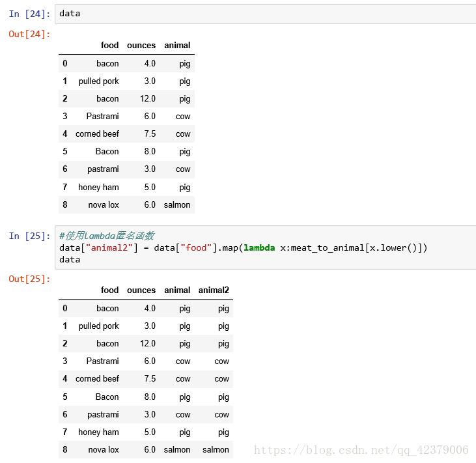This screenshot has width=476, height=463.
Task: Click 'honey ham' cell in Out[24] table
Action: 98,188
